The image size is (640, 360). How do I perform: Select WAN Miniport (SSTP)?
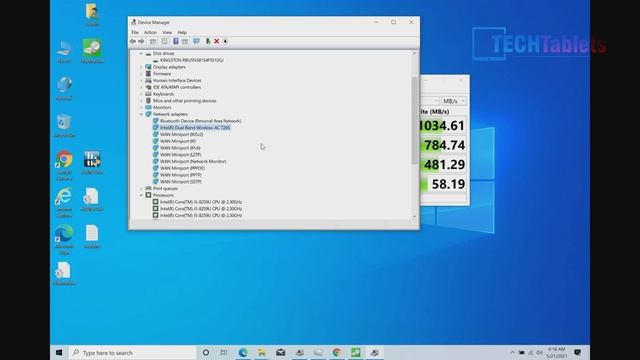[x=180, y=182]
